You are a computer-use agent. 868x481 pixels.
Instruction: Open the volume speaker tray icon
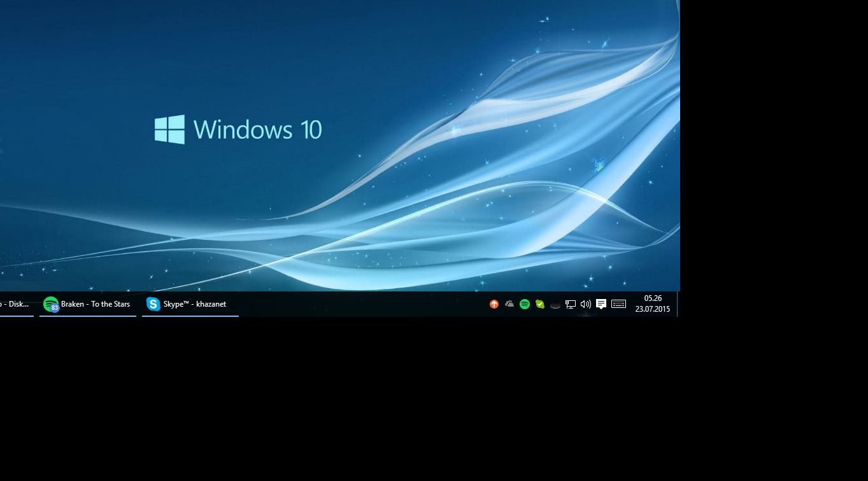[x=586, y=304]
